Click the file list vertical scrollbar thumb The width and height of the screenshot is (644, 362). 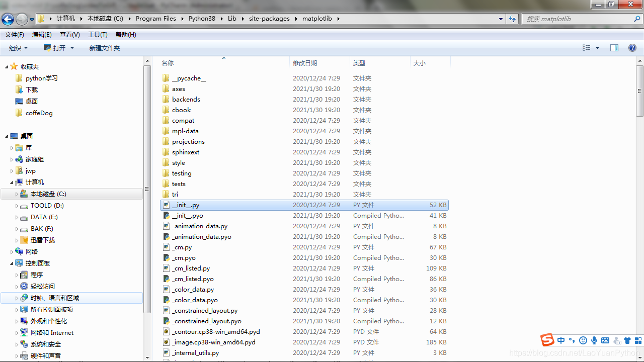tap(639, 91)
